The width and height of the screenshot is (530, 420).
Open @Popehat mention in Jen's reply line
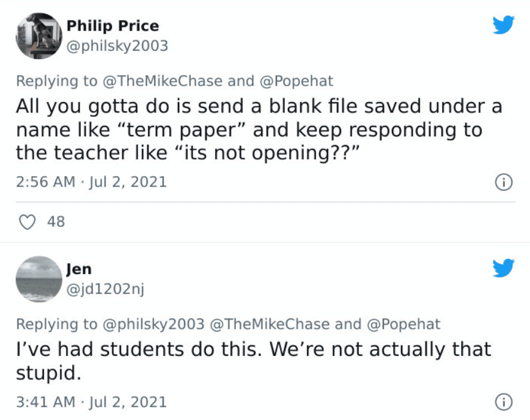point(403,324)
